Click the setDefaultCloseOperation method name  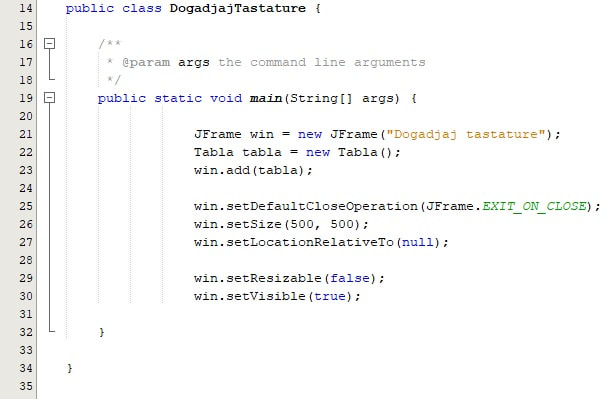322,206
